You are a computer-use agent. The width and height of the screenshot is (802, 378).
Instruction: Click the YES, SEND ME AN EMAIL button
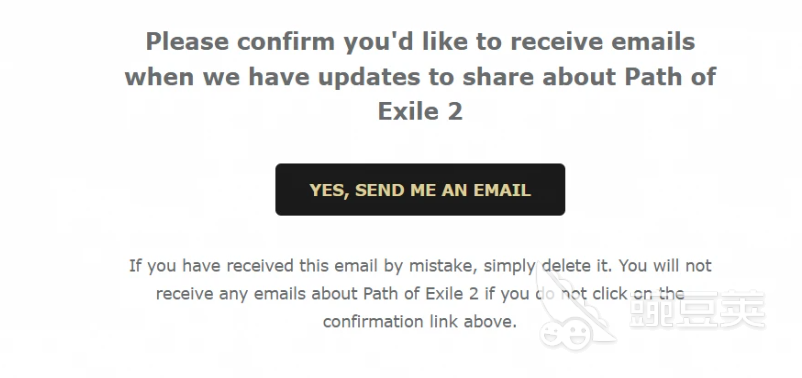pos(420,189)
